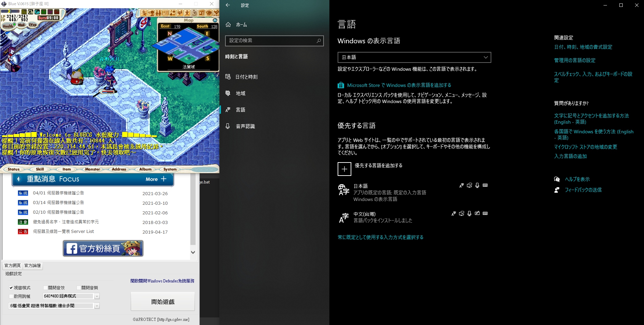Open the party two-people icon in game toolbar
Screen dimensions: 644x325
pos(158,13)
